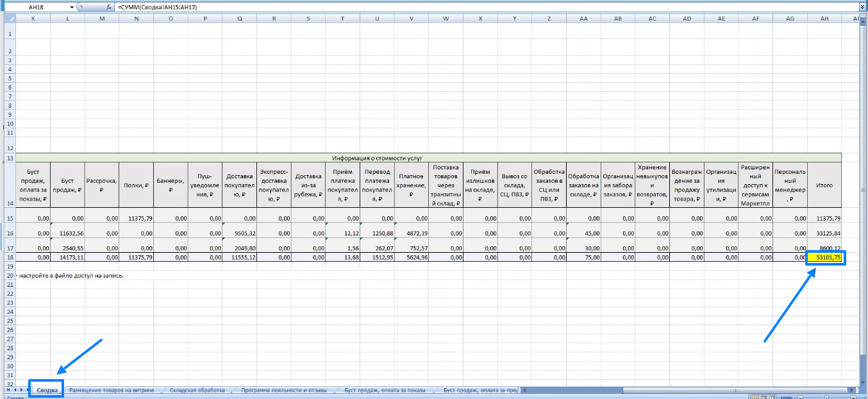The width and height of the screenshot is (868, 399).
Task: Click the 'Информация о стоимости услуг' header cell
Action: point(377,157)
